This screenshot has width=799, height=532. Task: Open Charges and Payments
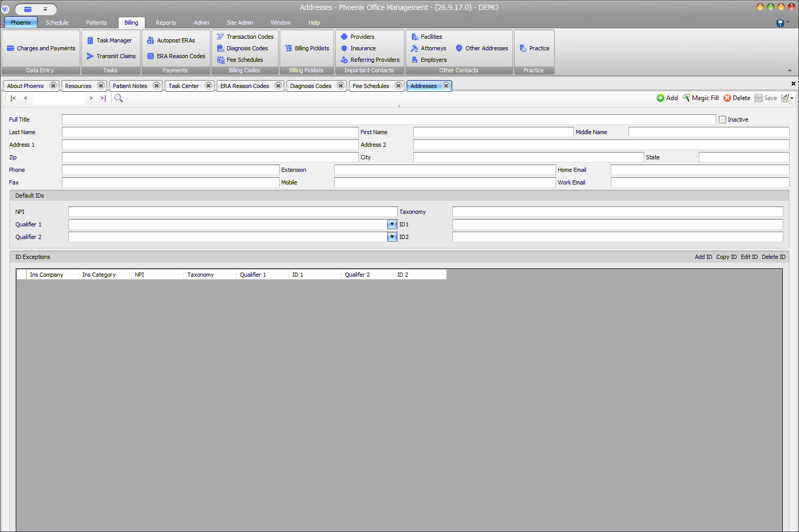[41, 48]
